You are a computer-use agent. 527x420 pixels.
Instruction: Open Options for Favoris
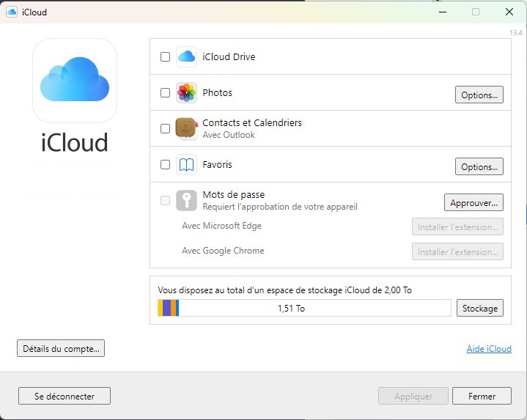point(479,166)
